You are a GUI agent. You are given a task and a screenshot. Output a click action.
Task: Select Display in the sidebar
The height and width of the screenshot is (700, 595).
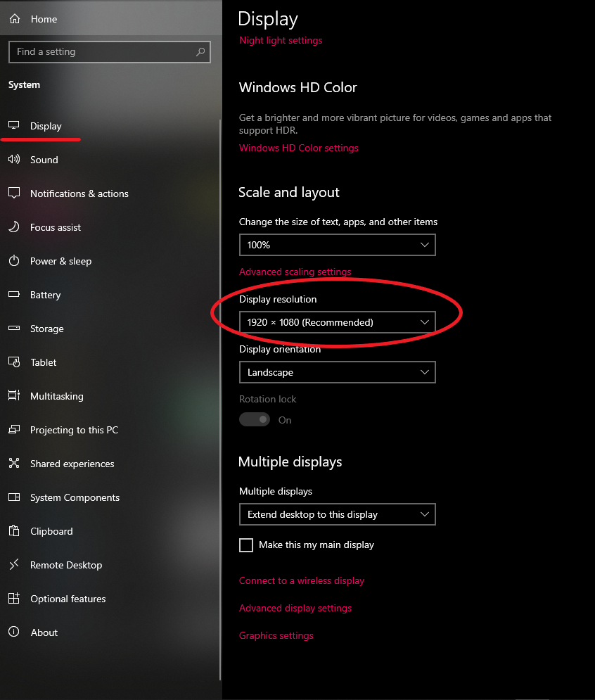tap(110, 126)
